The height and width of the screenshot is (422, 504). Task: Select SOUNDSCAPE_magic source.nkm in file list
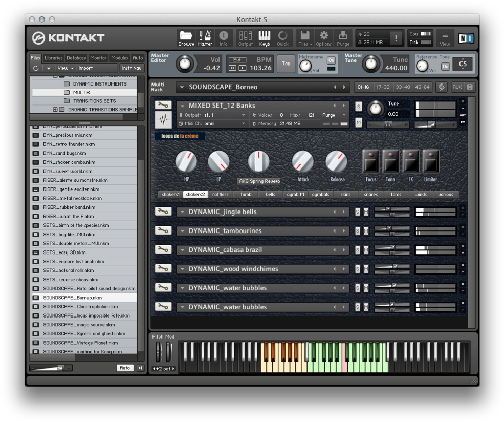(83, 325)
